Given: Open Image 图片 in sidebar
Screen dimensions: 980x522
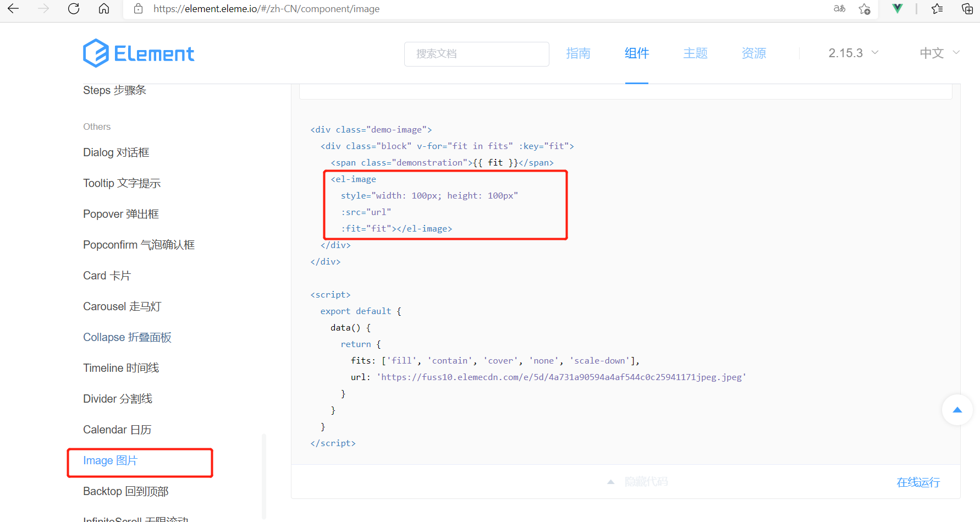Looking at the screenshot, I should (111, 460).
